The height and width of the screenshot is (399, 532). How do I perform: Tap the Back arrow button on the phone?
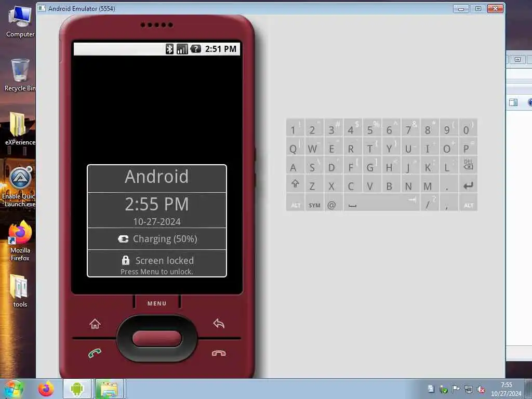pos(219,323)
